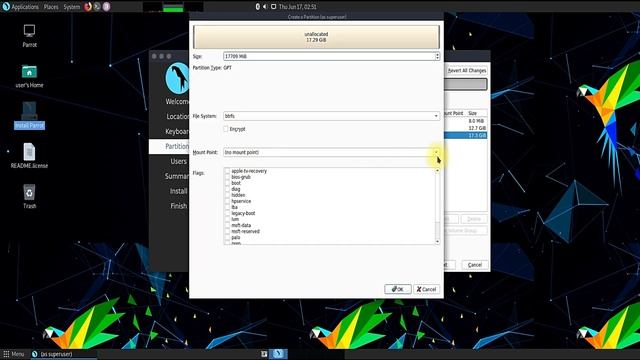
Task: Select the 8.0 MiB row in installer table
Action: (x=465, y=121)
